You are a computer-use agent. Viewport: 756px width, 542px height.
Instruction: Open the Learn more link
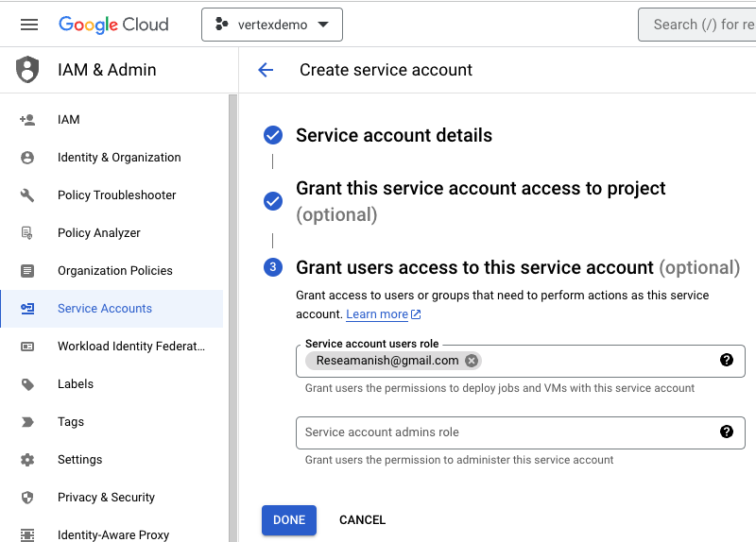377,314
